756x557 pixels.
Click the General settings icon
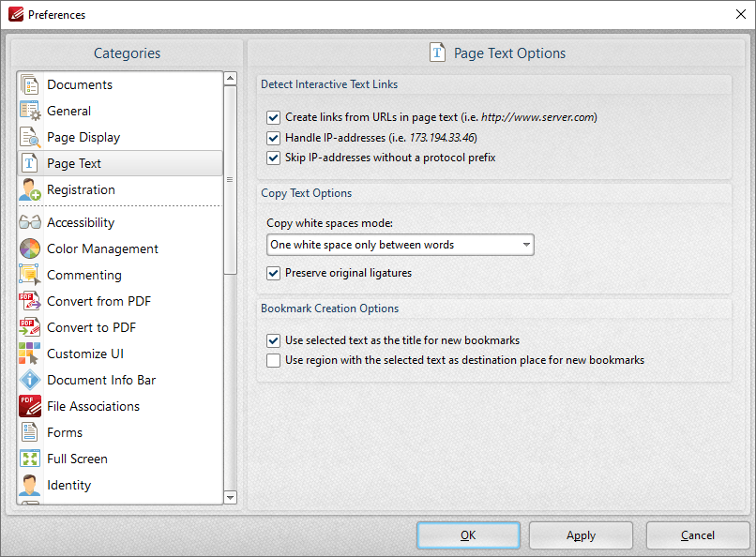click(33, 111)
